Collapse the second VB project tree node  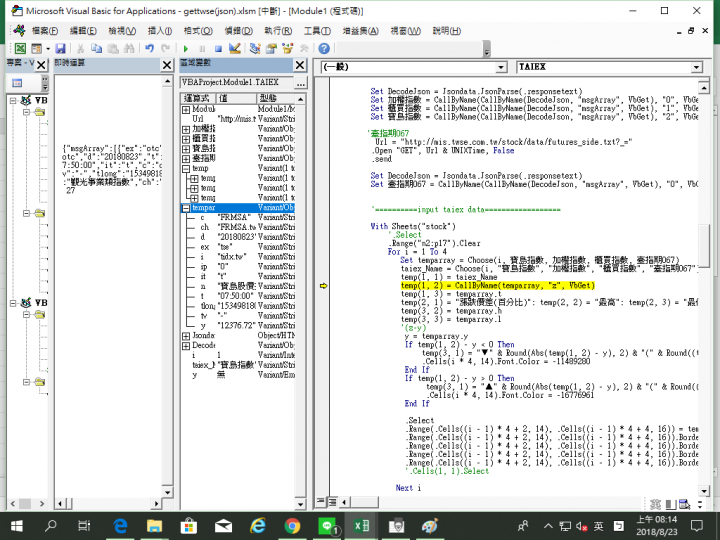click(x=13, y=303)
